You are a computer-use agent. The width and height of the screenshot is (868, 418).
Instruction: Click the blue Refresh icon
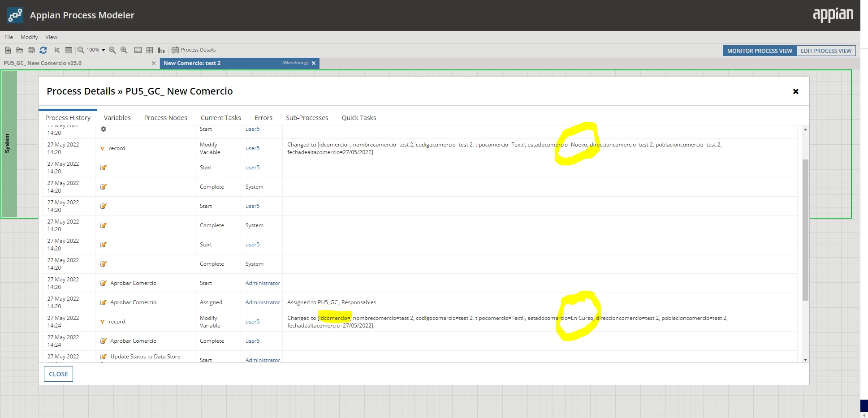tap(43, 50)
